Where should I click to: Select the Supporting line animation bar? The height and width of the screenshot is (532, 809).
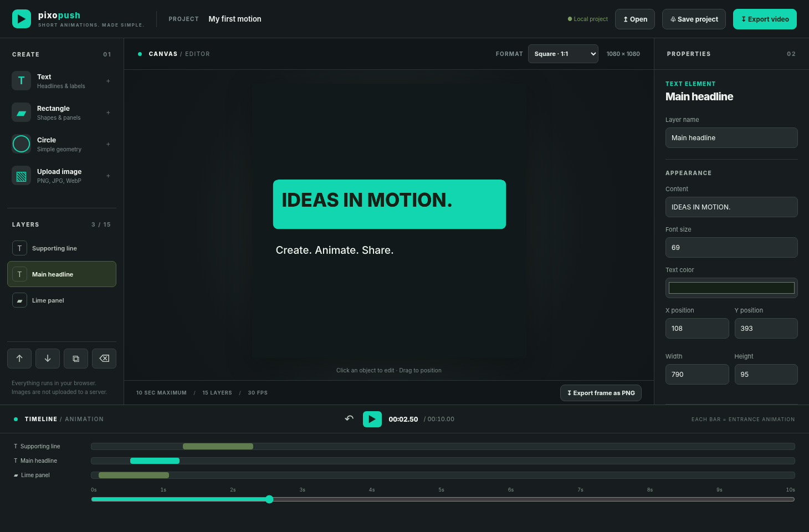pyautogui.click(x=218, y=446)
